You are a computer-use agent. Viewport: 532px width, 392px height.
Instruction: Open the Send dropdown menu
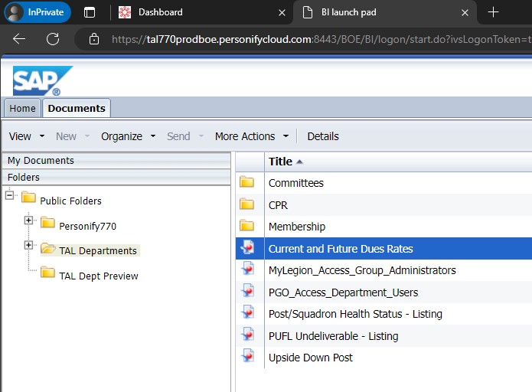tap(185, 136)
